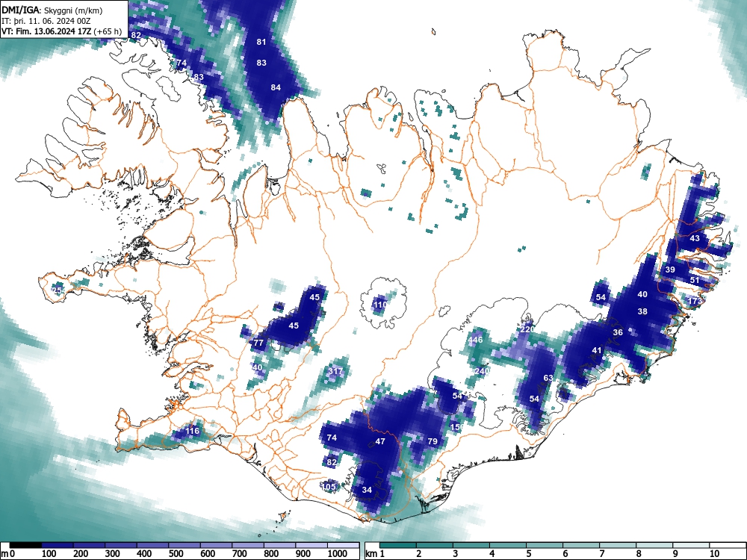Click the value 173 on the east coast
The width and height of the screenshot is (747, 560).
[x=695, y=301]
